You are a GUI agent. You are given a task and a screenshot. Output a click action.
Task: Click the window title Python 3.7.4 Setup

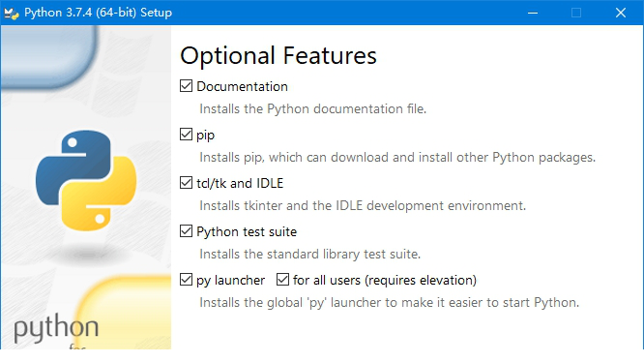click(x=98, y=13)
